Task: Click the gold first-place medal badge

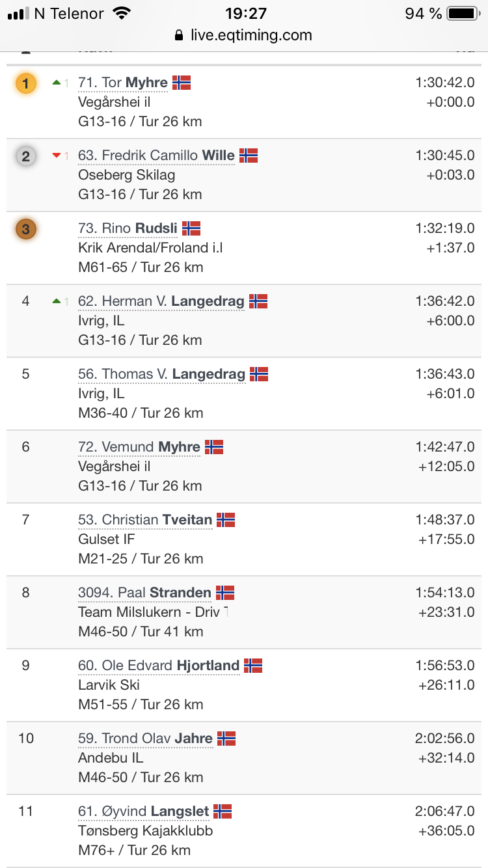Action: click(25, 83)
